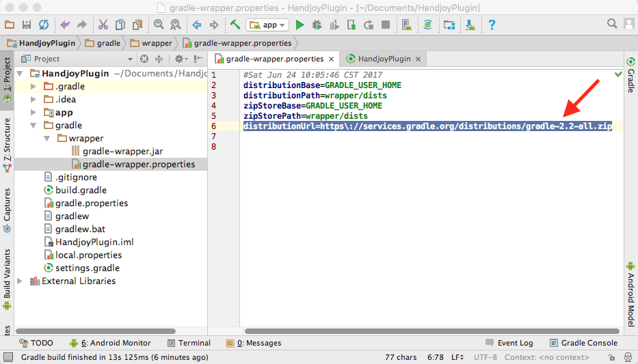
Task: Close the gradle-wrapper.properties tab
Action: coord(330,59)
